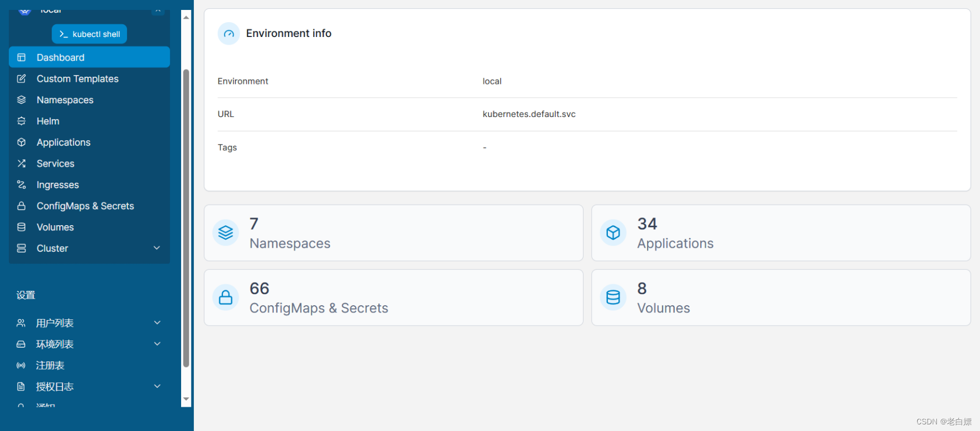Click the sidebar scrollbar down arrow
This screenshot has height=431, width=980.
(x=186, y=399)
